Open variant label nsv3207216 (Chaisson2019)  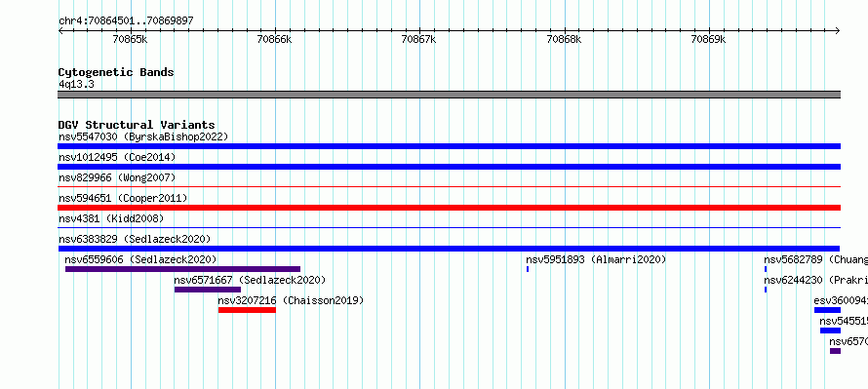pos(291,300)
